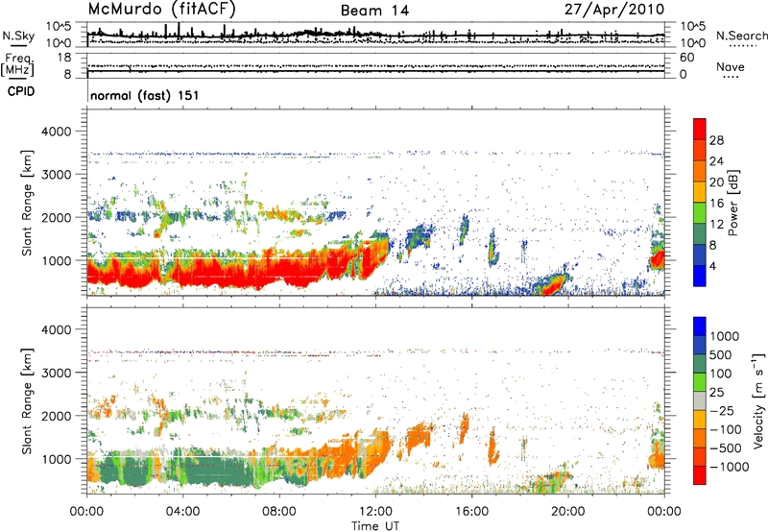Select the Beam 14 header text
This screenshot has width=768, height=532.
(374, 11)
